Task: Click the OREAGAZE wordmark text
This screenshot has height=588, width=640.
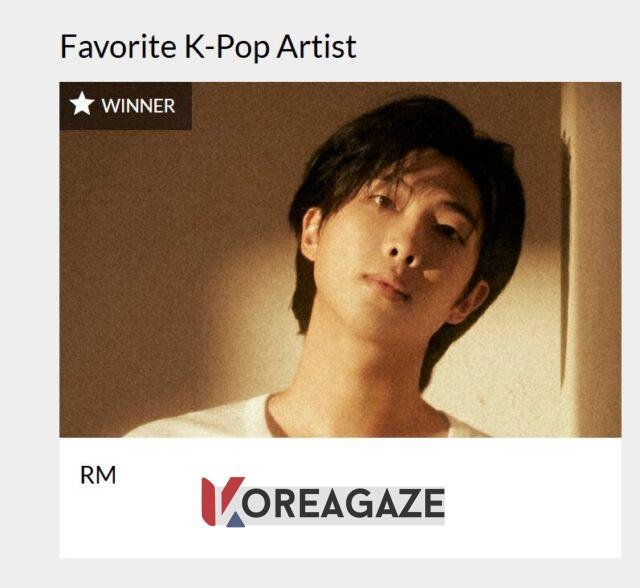Action: [x=343, y=503]
